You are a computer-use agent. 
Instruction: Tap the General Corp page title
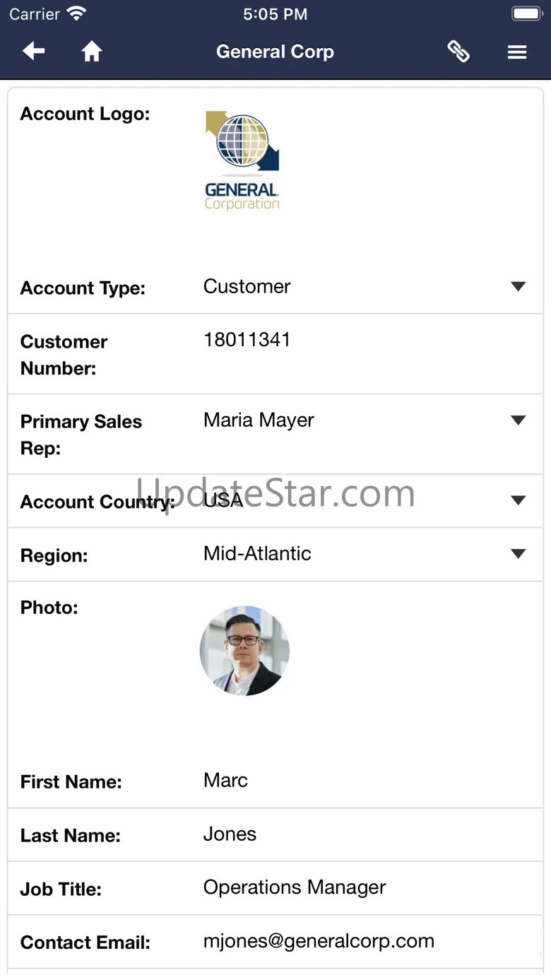point(275,52)
